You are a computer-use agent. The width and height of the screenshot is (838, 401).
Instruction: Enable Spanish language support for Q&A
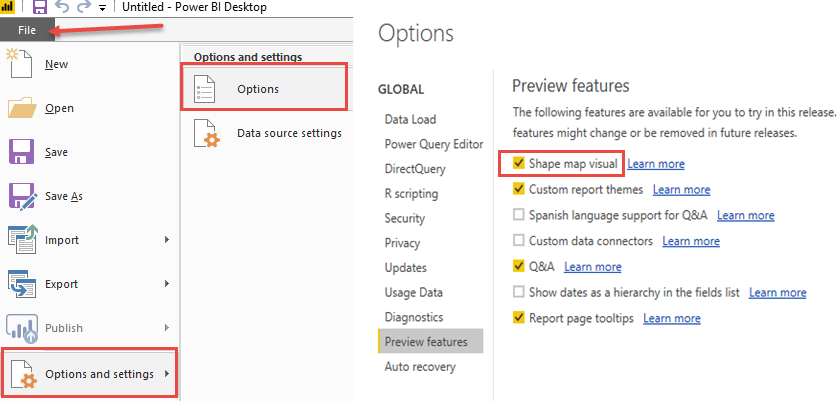pos(518,215)
